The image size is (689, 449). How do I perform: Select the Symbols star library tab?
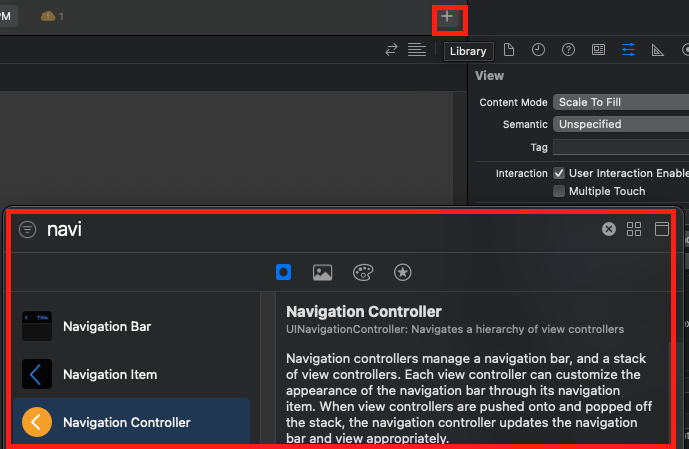(x=403, y=272)
